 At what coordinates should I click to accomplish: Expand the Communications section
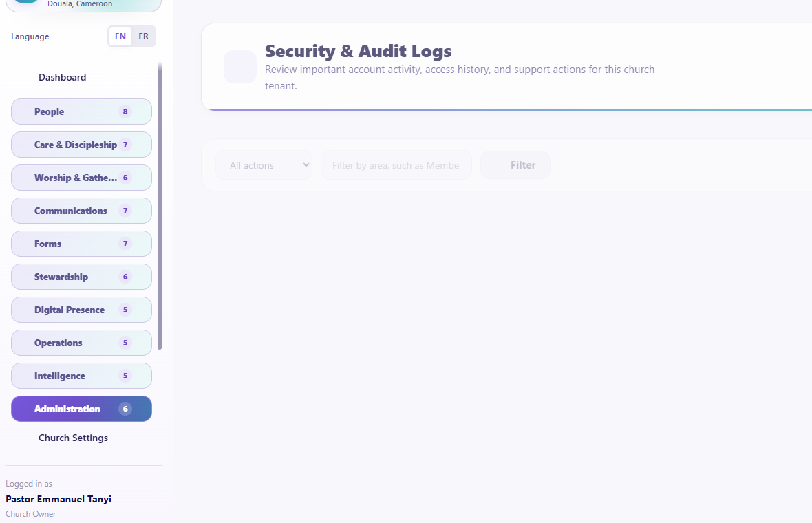click(81, 211)
